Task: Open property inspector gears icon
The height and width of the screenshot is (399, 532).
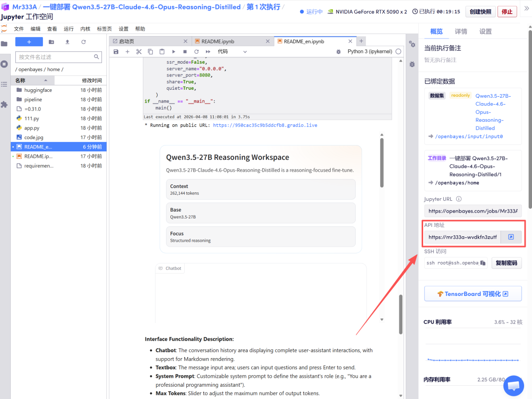Action: 412,44
